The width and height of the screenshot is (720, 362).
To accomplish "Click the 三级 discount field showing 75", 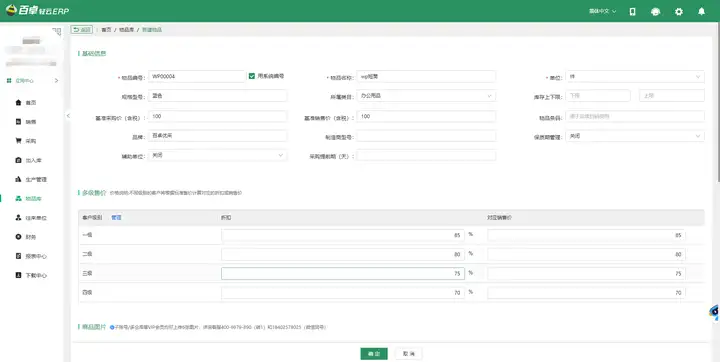I will point(343,274).
